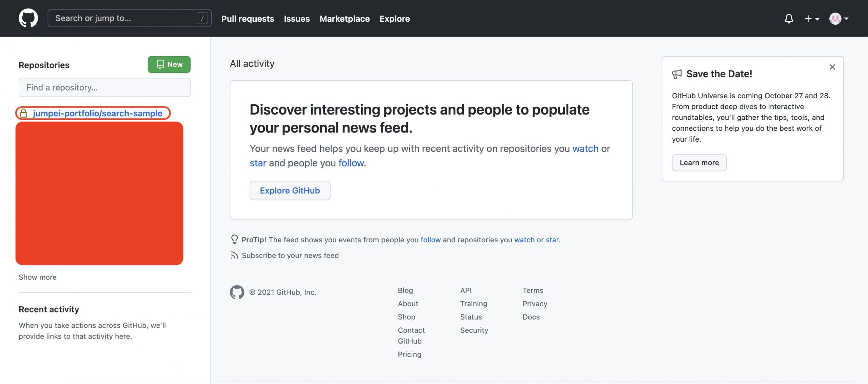
Task: Open the Status footer link
Action: point(471,317)
